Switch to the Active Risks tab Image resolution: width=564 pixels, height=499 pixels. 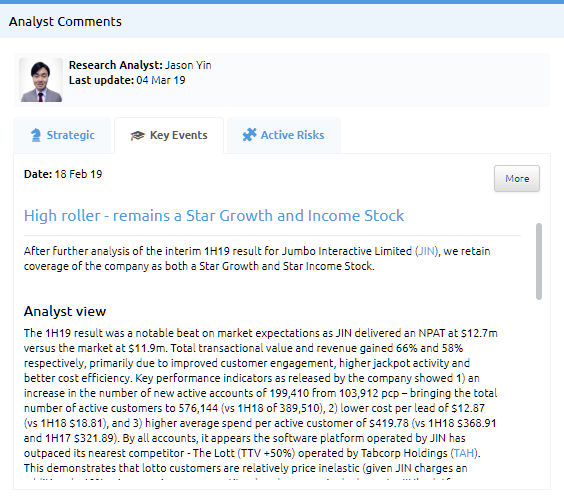click(x=284, y=135)
